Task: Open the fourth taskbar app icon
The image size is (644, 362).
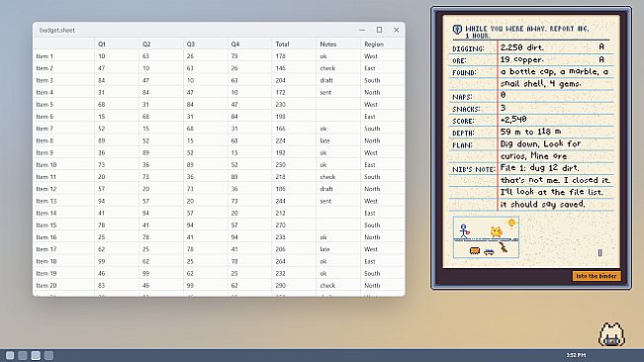Action: click(x=48, y=355)
